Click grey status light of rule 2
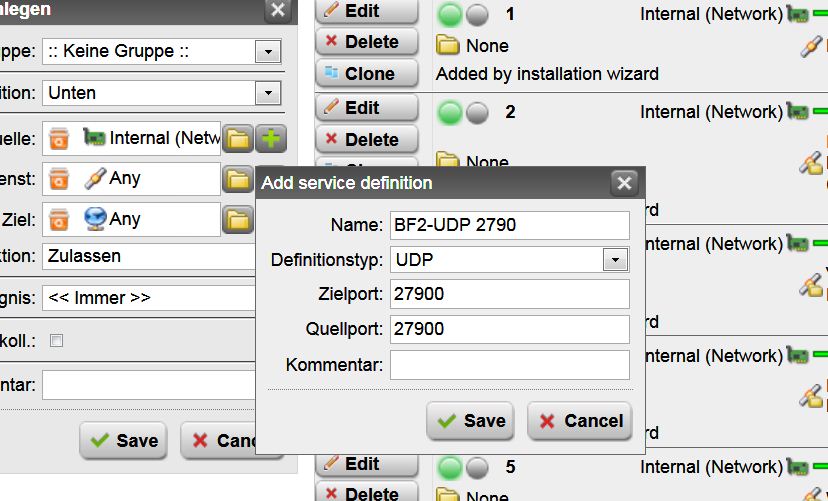The image size is (828, 501). pos(477,113)
